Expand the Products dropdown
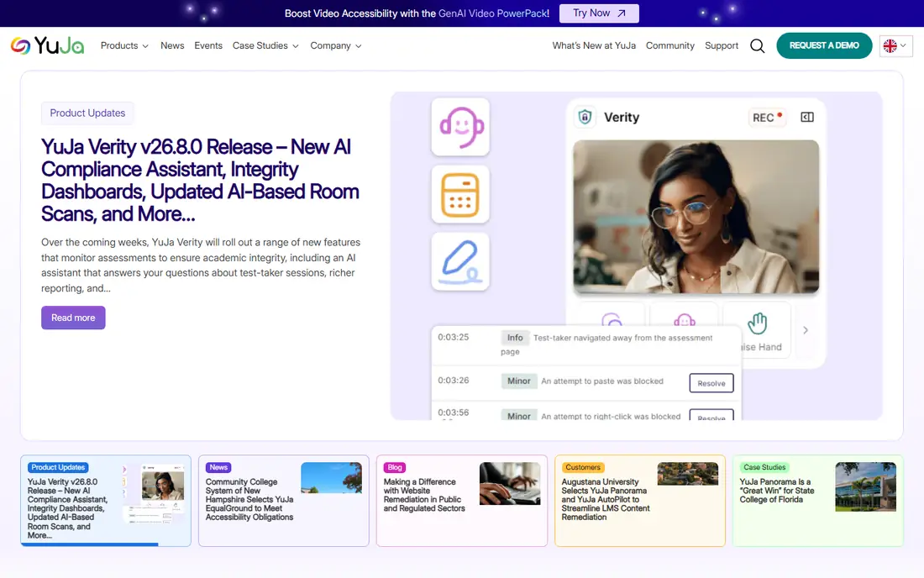Screen dimensions: 924x578 [x=124, y=46]
